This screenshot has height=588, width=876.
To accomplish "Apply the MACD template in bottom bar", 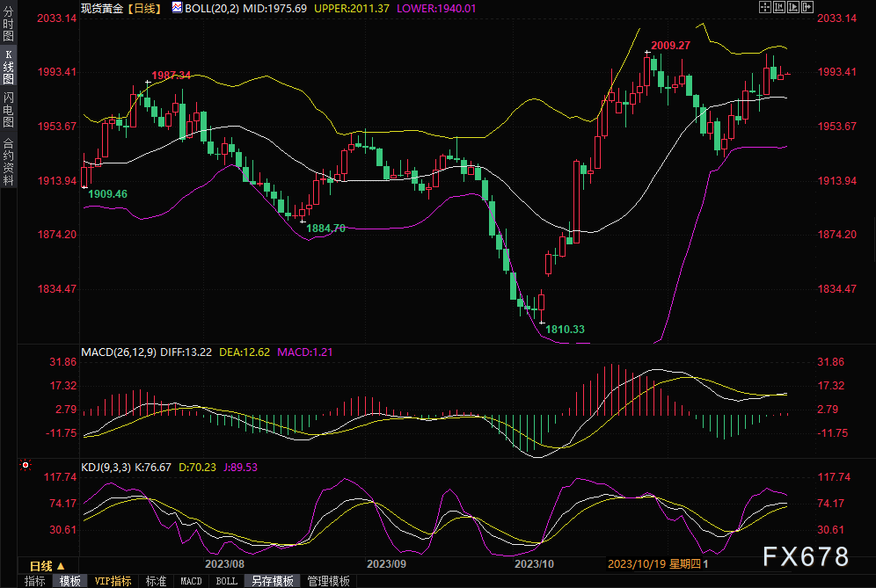I will point(191,581).
